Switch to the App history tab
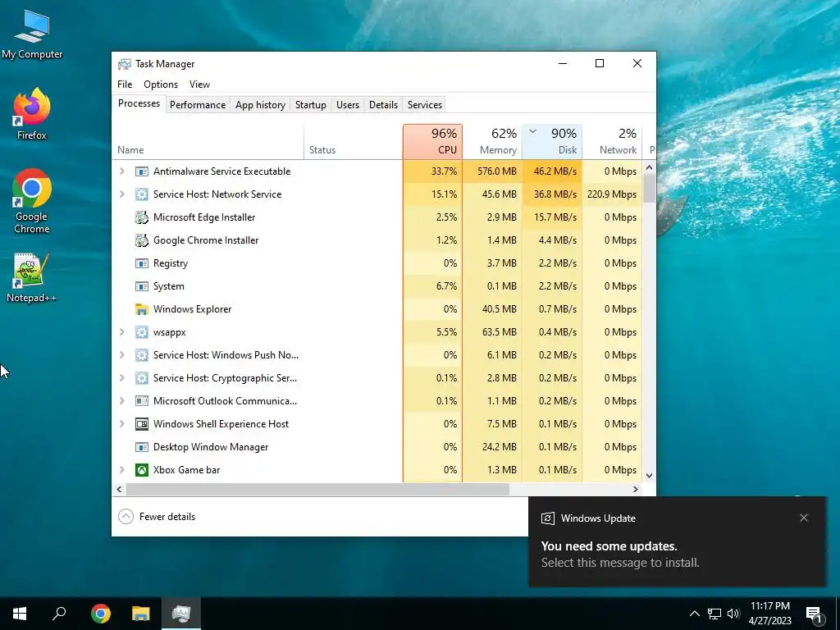The height and width of the screenshot is (630, 840). coord(260,105)
